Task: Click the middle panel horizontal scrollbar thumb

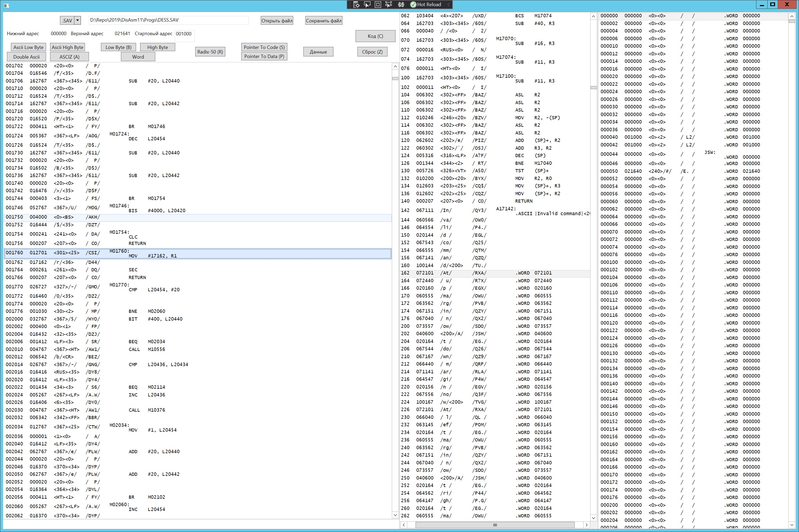Action: [x=495, y=525]
